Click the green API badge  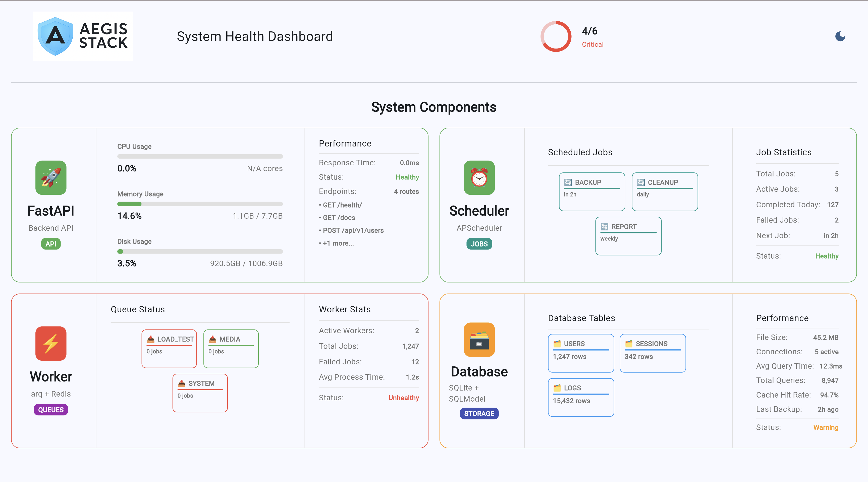click(51, 244)
